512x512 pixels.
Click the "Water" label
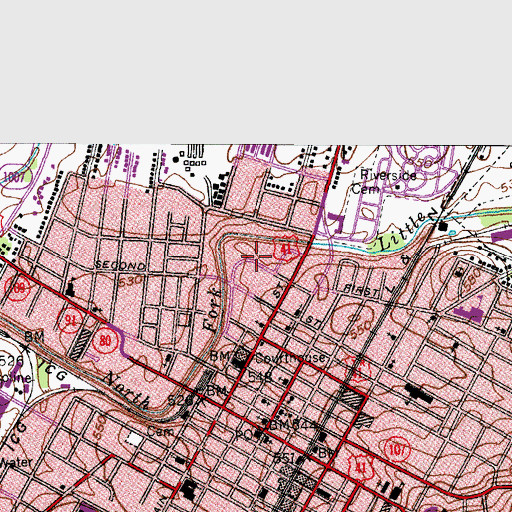(16, 463)
